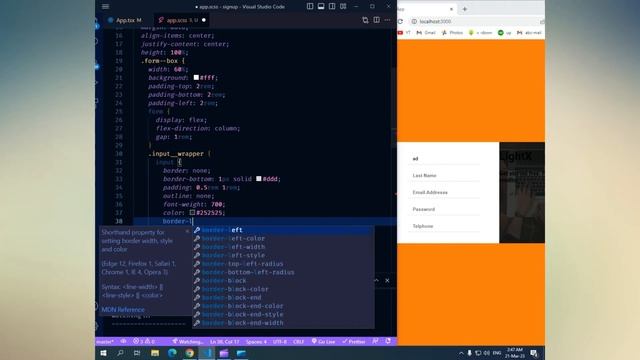Click the #ddd border color swatch
Image resolution: width=640 pixels, height=360 pixels.
259,178
